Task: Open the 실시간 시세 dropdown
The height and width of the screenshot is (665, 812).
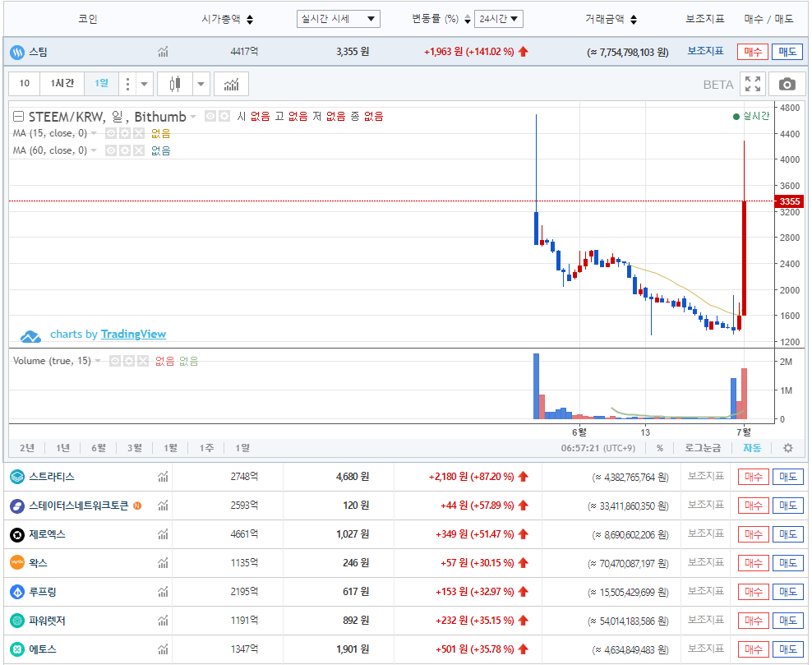Action: (x=338, y=19)
